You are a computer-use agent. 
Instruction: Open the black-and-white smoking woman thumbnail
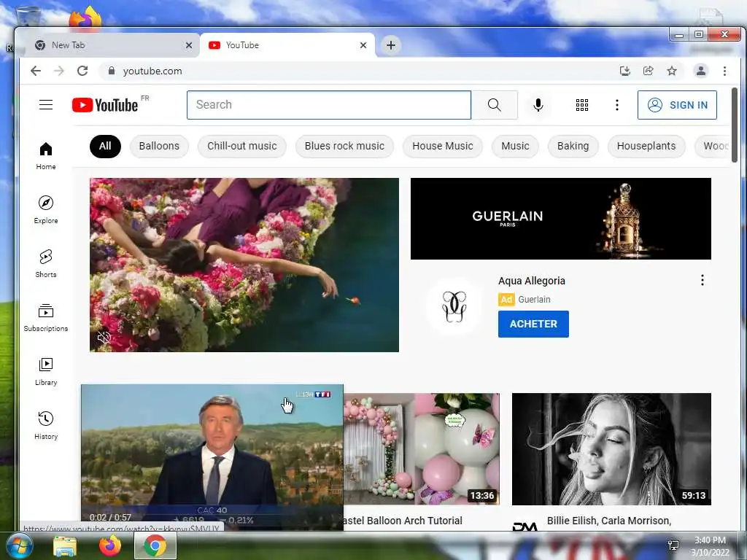[x=611, y=448]
